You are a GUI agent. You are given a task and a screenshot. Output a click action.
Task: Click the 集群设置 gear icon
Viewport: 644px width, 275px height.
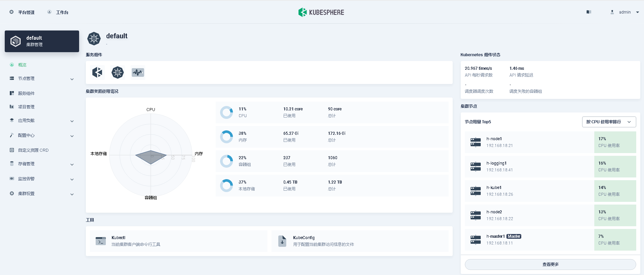click(12, 193)
